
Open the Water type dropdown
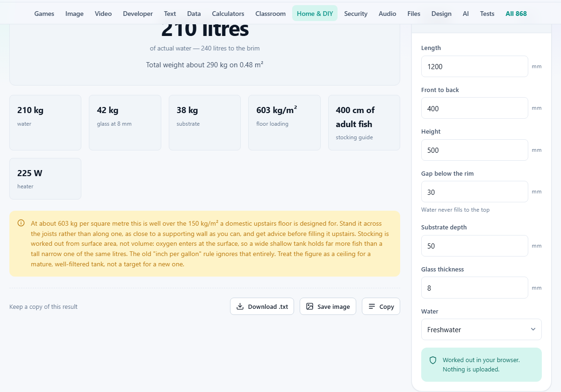click(x=482, y=329)
